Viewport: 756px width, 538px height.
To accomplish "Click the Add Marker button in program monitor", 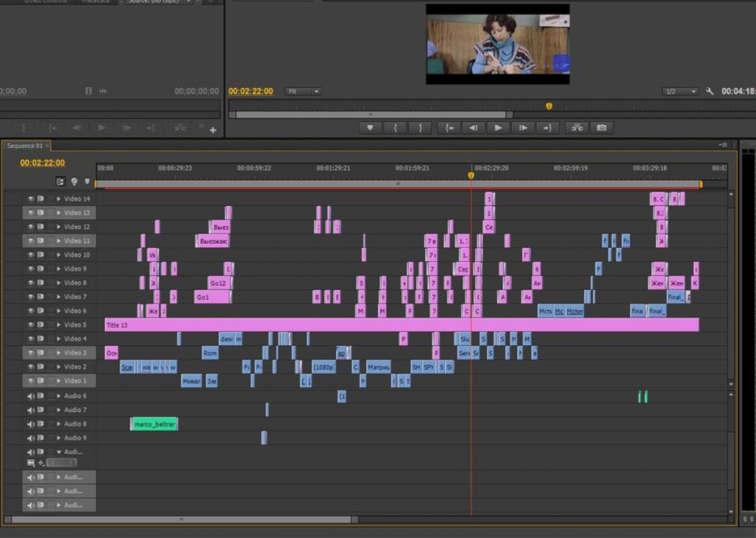I will pos(370,128).
